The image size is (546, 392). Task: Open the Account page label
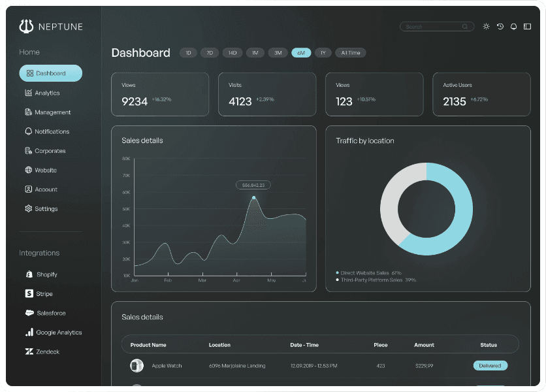(x=46, y=189)
